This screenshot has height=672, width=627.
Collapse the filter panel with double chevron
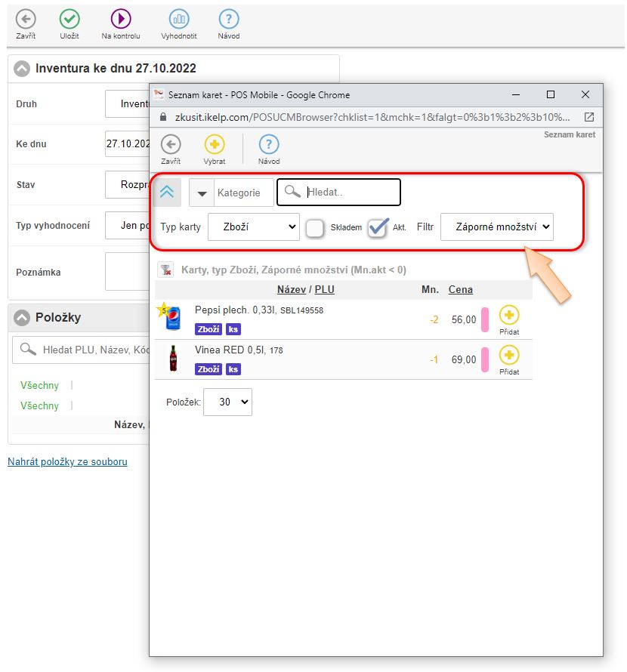pos(167,193)
